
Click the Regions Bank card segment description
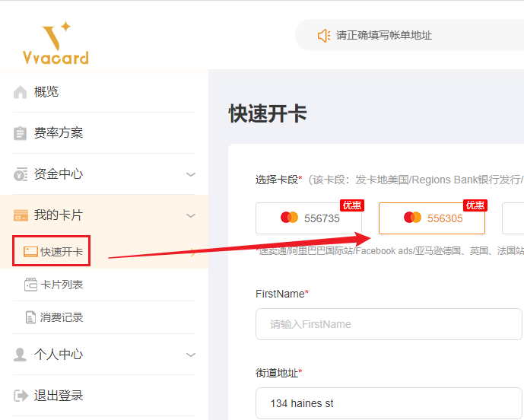point(415,180)
